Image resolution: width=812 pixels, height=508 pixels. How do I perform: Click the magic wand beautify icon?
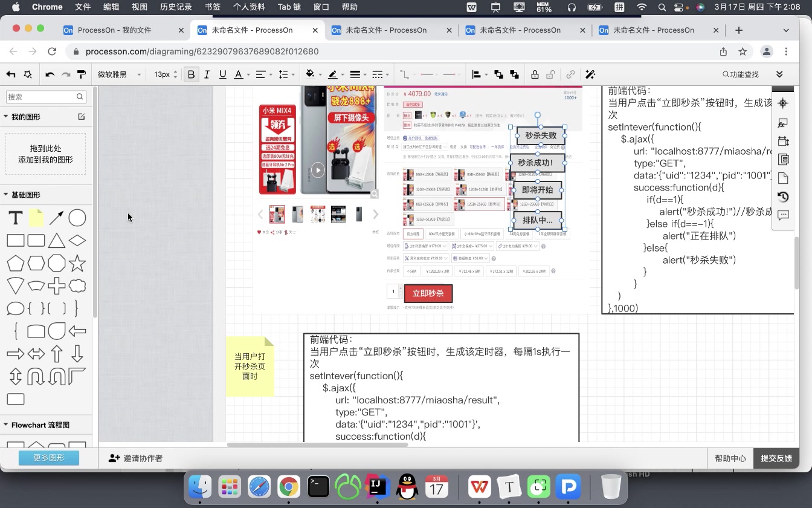click(590, 74)
